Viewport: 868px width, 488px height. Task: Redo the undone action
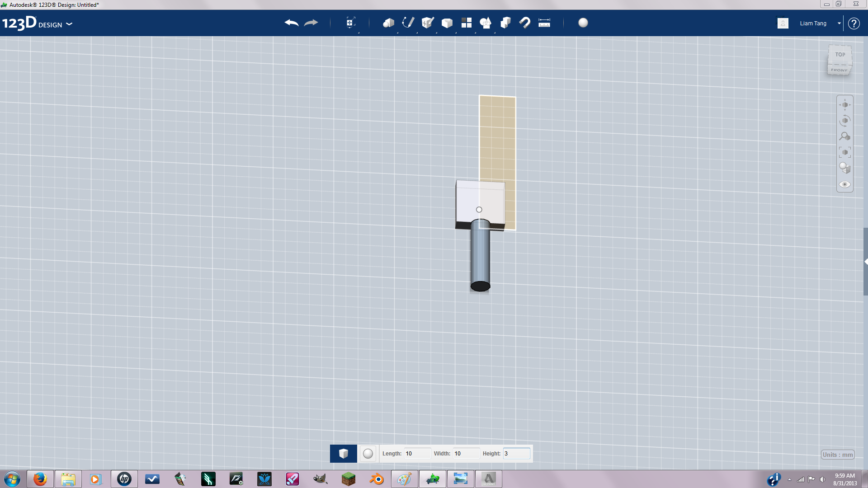tap(311, 23)
